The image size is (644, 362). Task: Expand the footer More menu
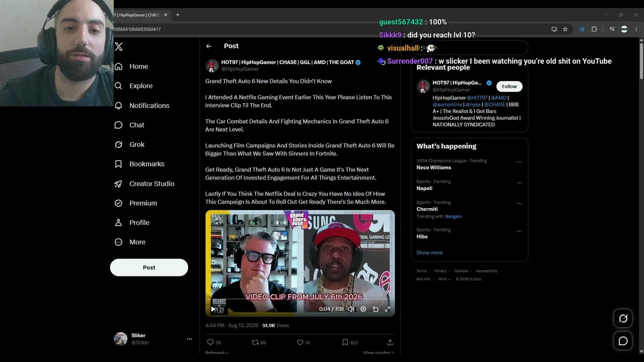pyautogui.click(x=444, y=279)
